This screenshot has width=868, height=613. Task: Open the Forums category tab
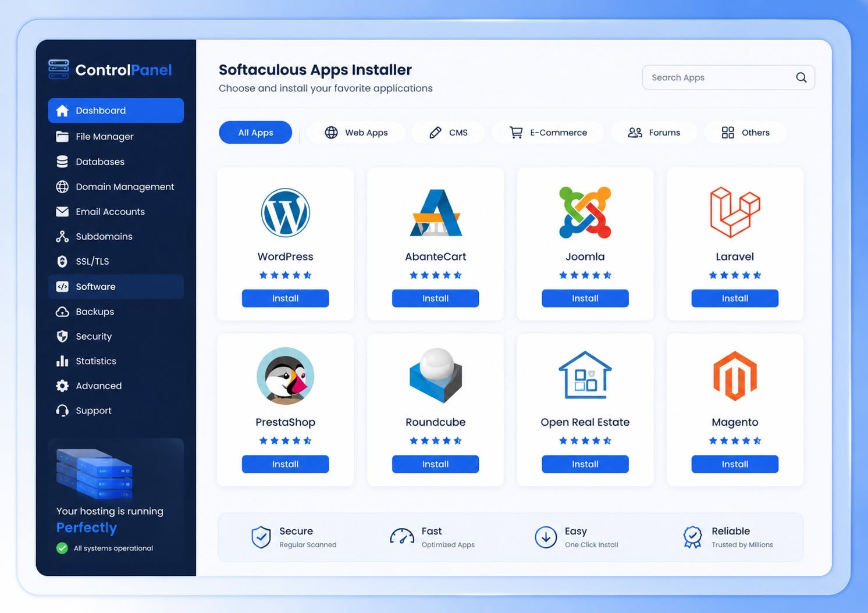654,133
